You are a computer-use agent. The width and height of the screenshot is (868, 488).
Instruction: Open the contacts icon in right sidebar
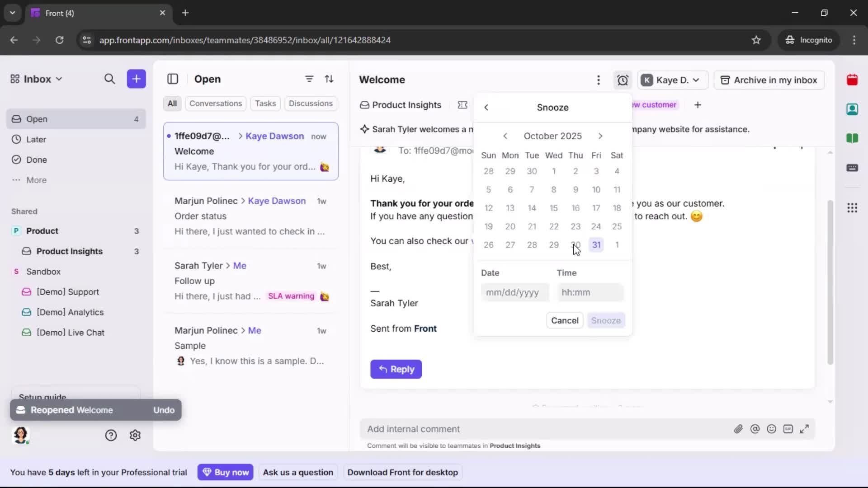pyautogui.click(x=853, y=109)
